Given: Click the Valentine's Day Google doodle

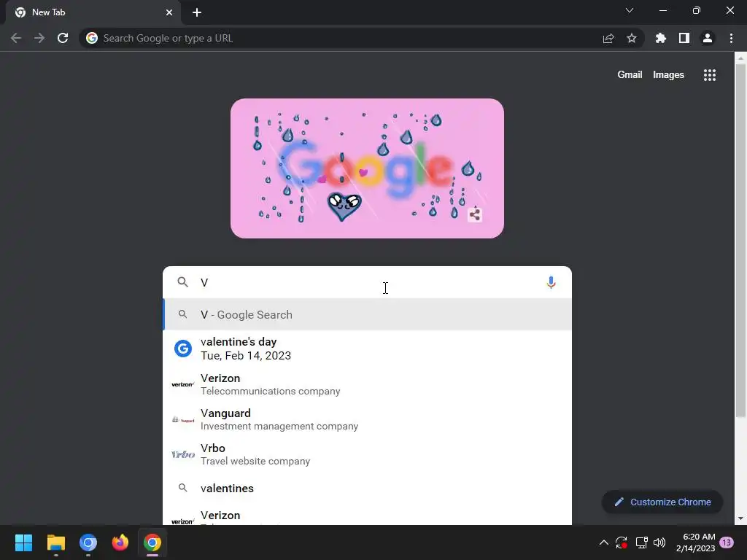Looking at the screenshot, I should pyautogui.click(x=367, y=168).
